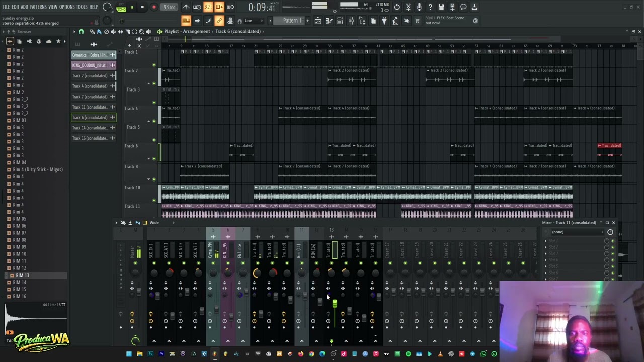Open the mixer (none) preset dropdown

[x=577, y=232]
